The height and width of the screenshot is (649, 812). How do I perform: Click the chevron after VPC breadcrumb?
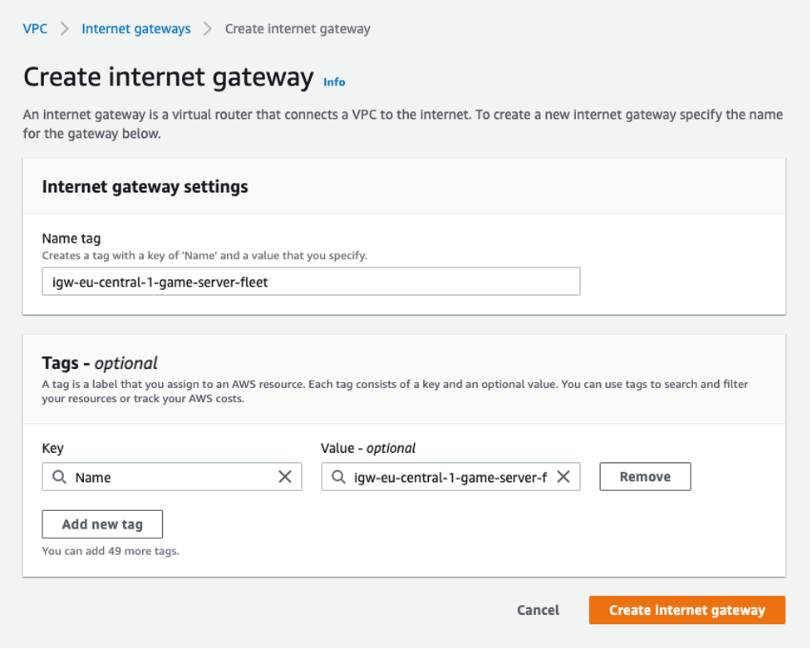(65, 29)
